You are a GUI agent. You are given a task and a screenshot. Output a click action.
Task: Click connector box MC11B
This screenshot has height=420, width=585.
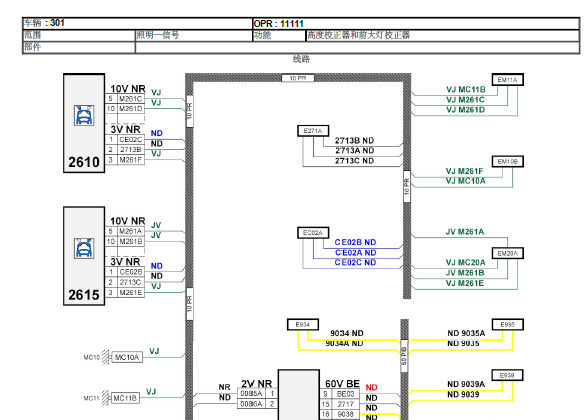pyautogui.click(x=125, y=398)
